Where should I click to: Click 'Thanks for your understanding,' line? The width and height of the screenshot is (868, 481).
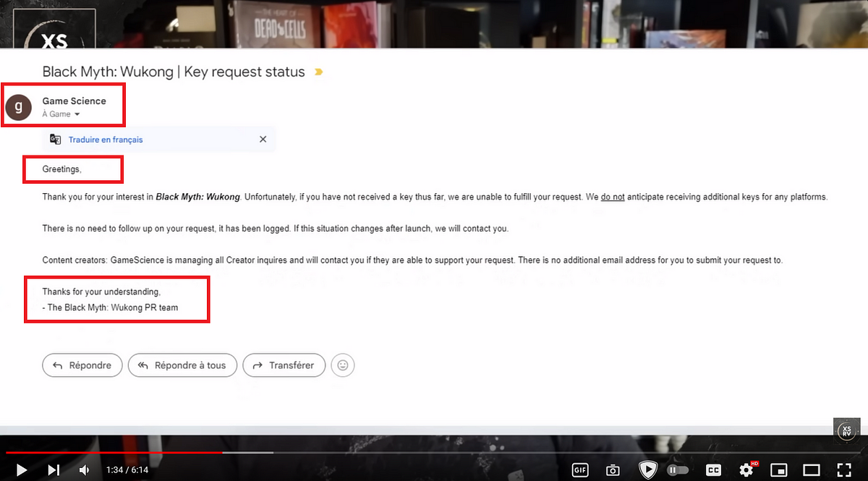pos(101,291)
